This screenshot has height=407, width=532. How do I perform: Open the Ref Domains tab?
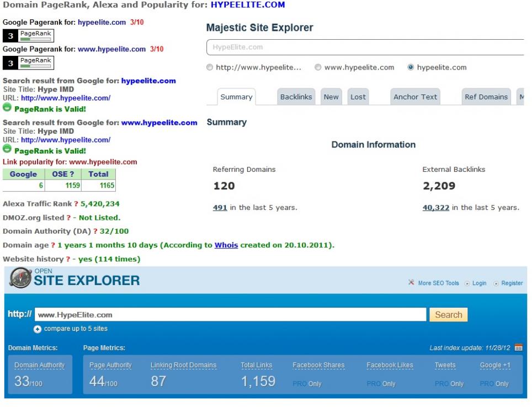(x=486, y=97)
